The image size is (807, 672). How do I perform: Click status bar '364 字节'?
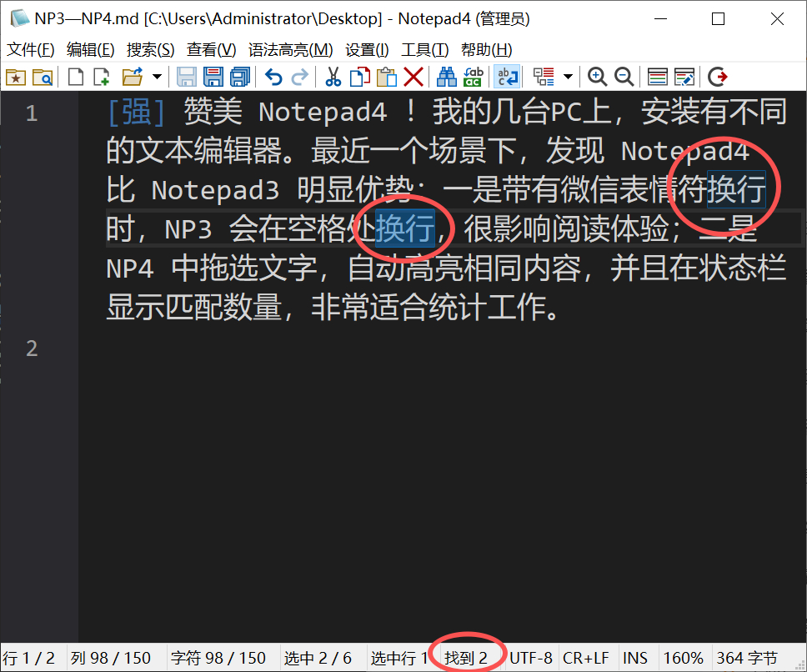pos(747,658)
